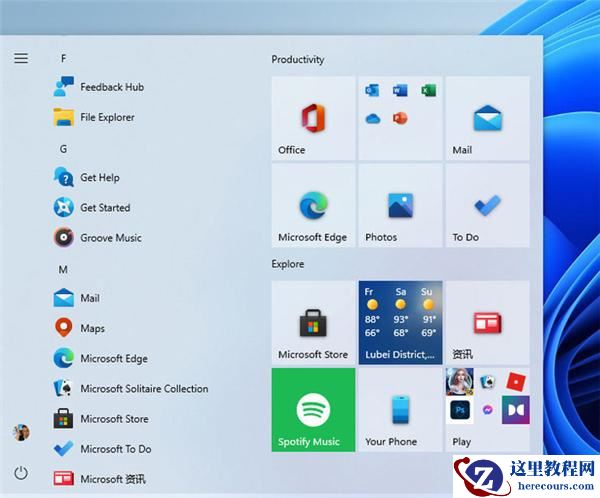Screen dimensions: 600x498
Task: Click the user account avatar
Action: 21,433
